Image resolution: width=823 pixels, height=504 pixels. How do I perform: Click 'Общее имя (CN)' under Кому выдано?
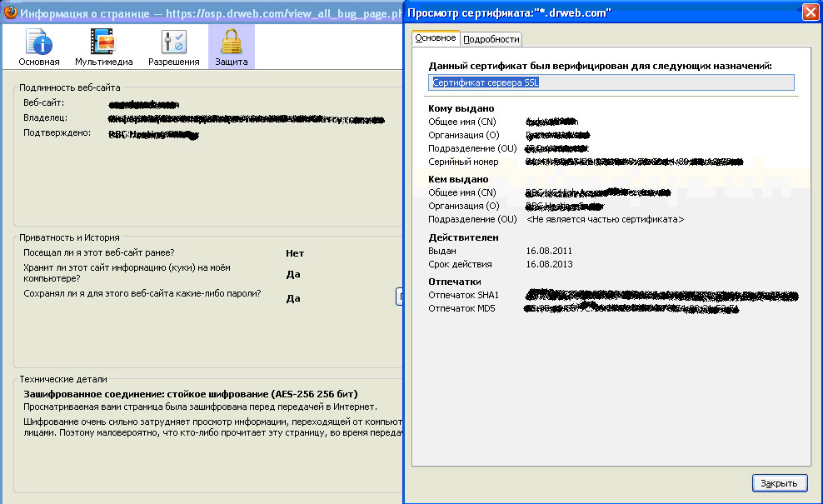pyautogui.click(x=461, y=122)
